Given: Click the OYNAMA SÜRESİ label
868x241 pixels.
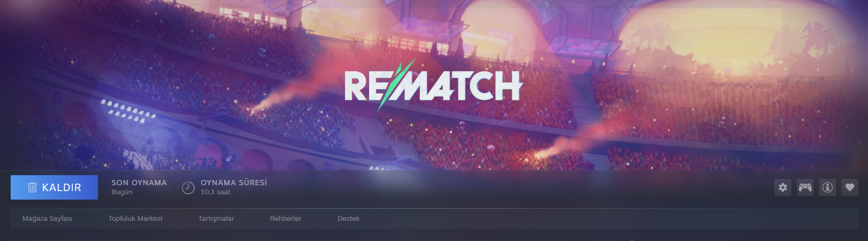Looking at the screenshot, I should [x=234, y=183].
